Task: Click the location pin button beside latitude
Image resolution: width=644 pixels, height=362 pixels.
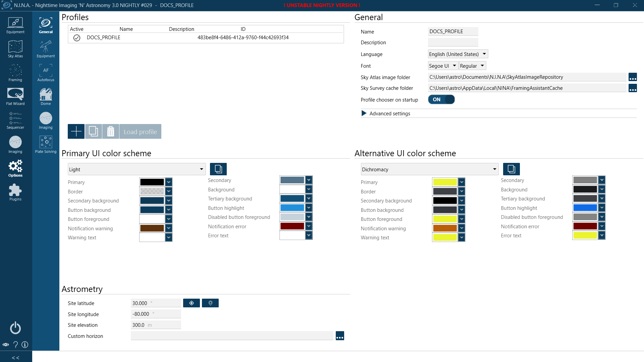Action: [210, 303]
